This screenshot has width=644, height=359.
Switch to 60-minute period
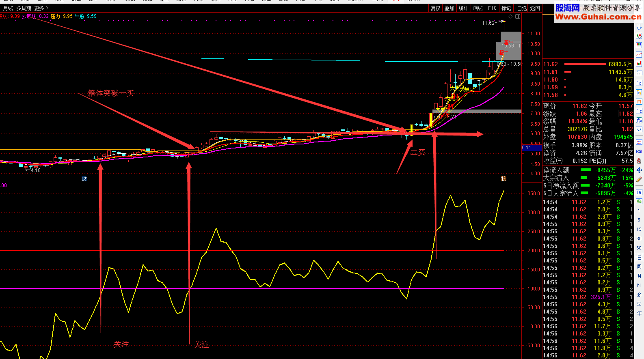[x=639, y=248]
